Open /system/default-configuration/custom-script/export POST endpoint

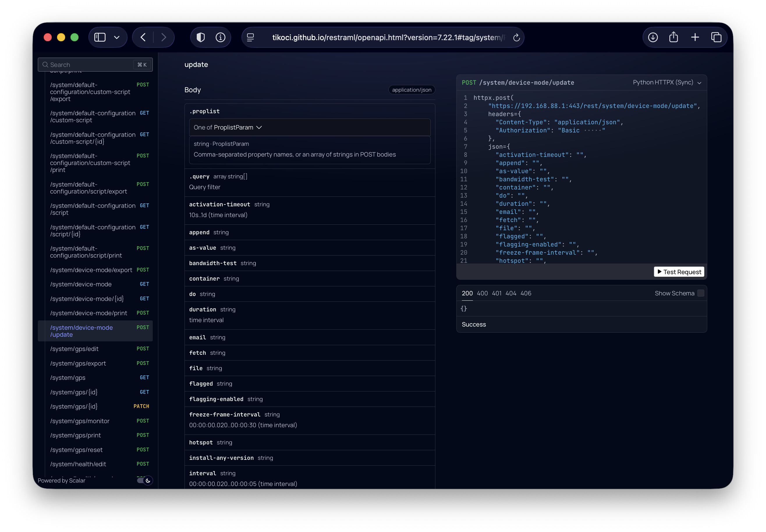click(95, 92)
